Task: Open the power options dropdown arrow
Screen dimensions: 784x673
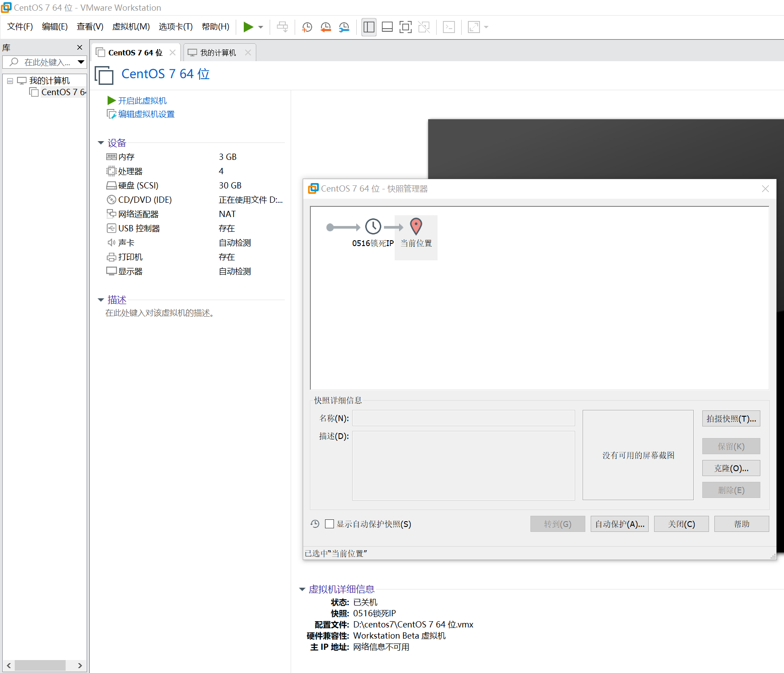Action: [261, 27]
